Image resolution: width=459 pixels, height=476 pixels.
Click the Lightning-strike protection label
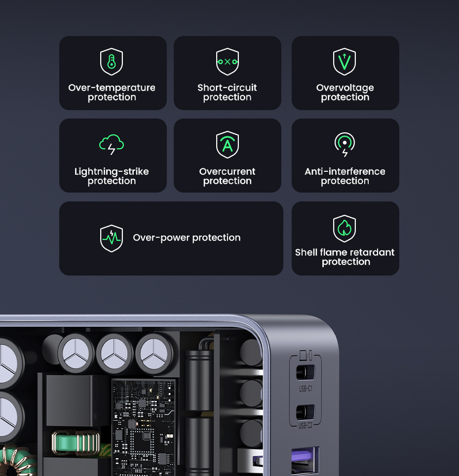click(x=112, y=176)
